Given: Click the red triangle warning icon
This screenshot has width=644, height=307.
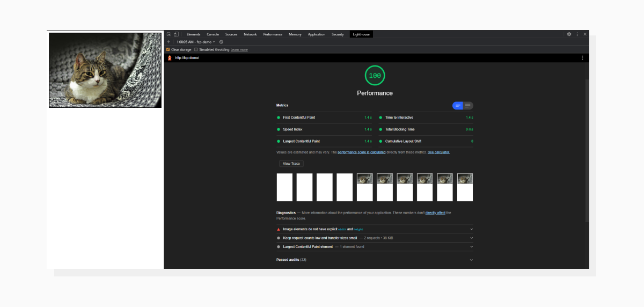Looking at the screenshot, I should coord(279,229).
